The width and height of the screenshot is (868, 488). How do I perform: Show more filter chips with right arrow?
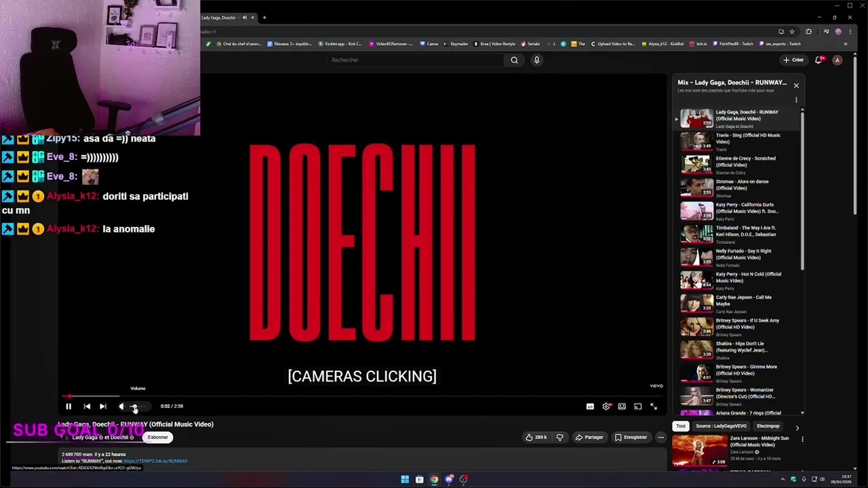click(797, 428)
